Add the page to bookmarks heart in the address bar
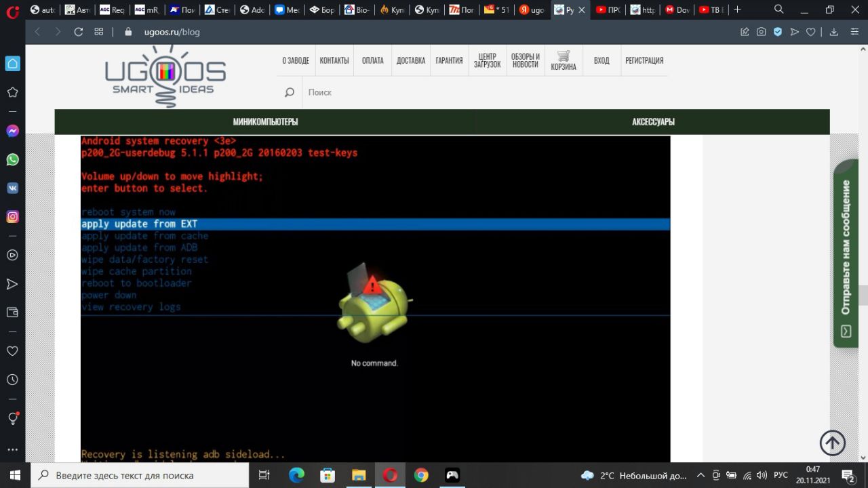This screenshot has width=868, height=488. click(x=810, y=32)
